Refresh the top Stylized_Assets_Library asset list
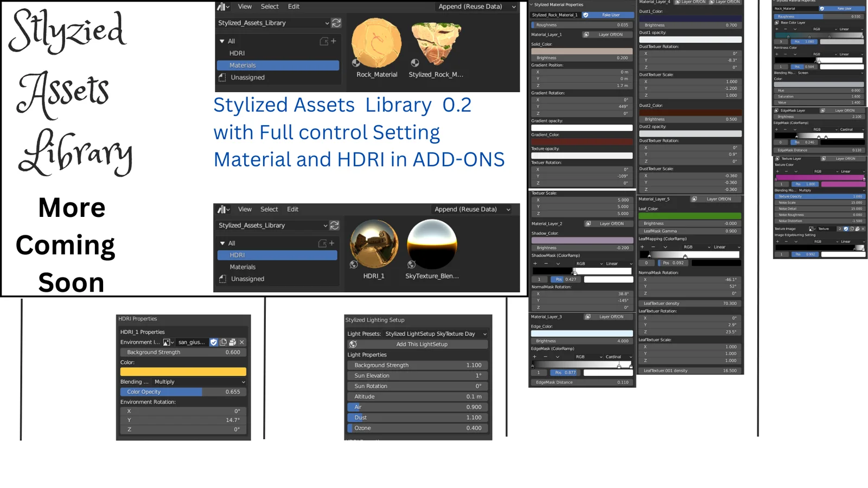The height and width of the screenshot is (488, 868). [336, 23]
